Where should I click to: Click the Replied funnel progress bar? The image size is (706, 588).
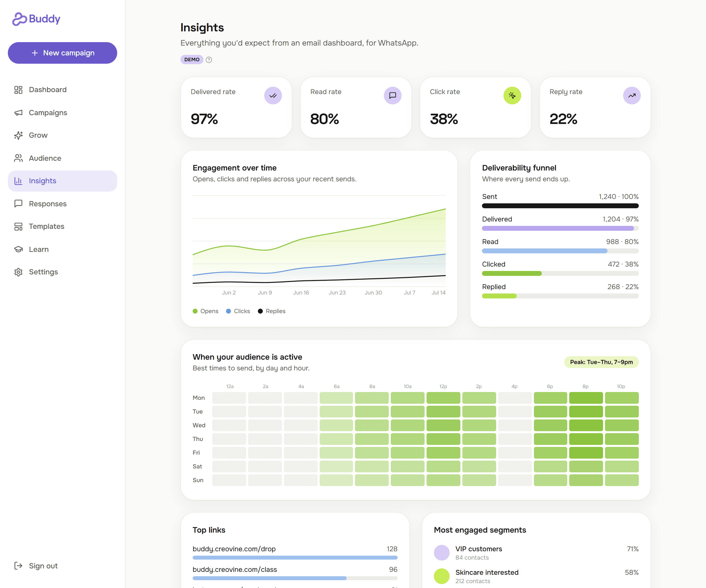[560, 296]
